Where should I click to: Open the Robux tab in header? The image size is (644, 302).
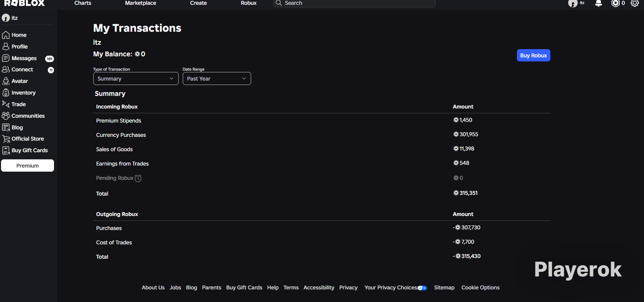[x=249, y=3]
